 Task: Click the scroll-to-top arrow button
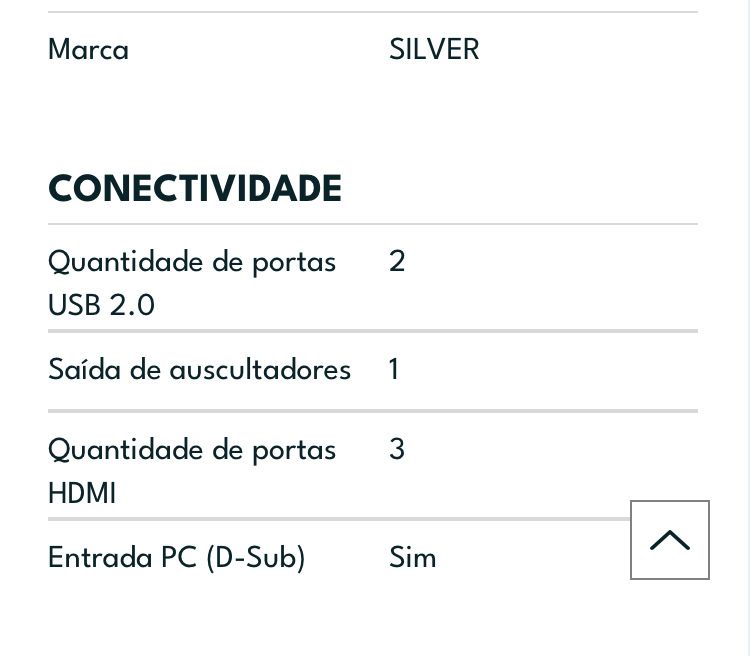click(x=669, y=540)
